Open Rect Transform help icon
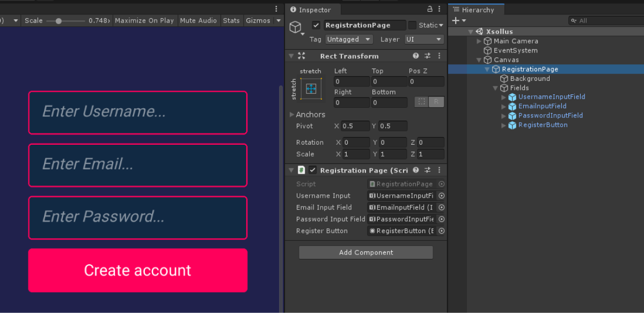The width and height of the screenshot is (644, 313). tap(416, 56)
